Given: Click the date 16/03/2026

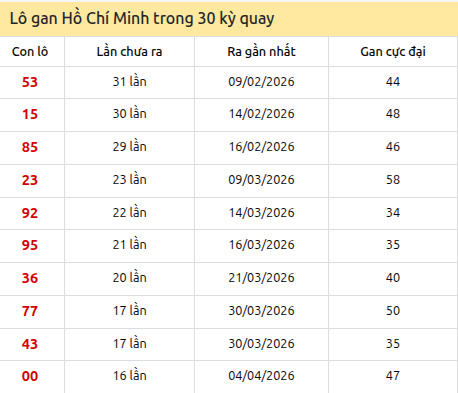Looking at the screenshot, I should click(261, 245).
